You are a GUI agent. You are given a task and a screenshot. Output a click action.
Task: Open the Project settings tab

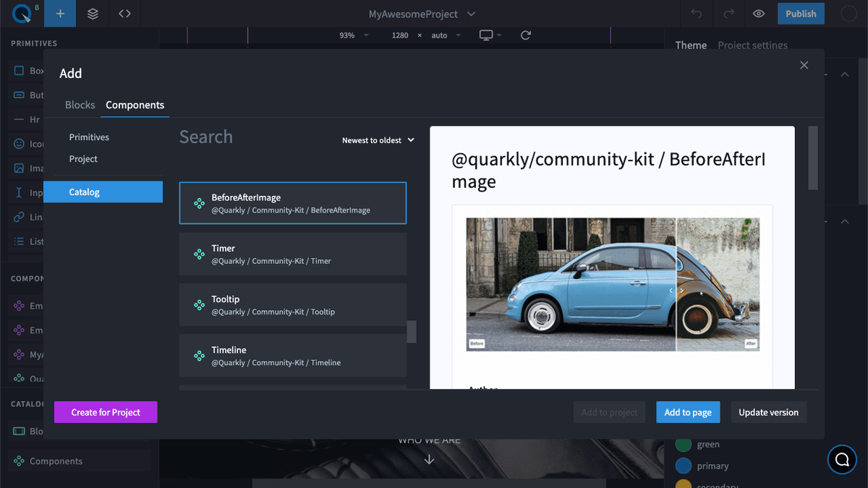pos(752,45)
